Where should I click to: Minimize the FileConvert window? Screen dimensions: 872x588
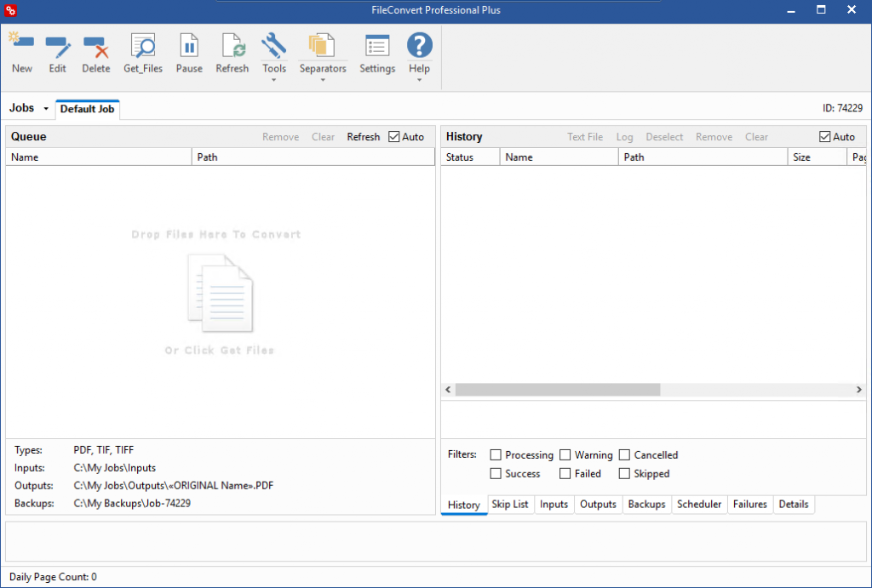coord(791,10)
